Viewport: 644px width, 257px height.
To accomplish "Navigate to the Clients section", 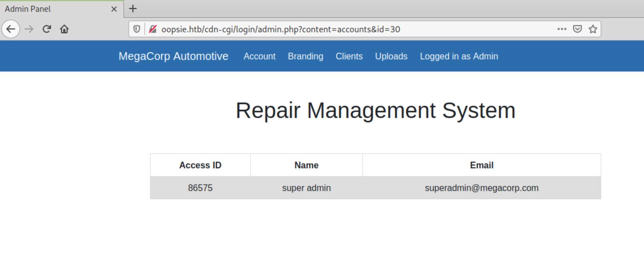I will (349, 56).
